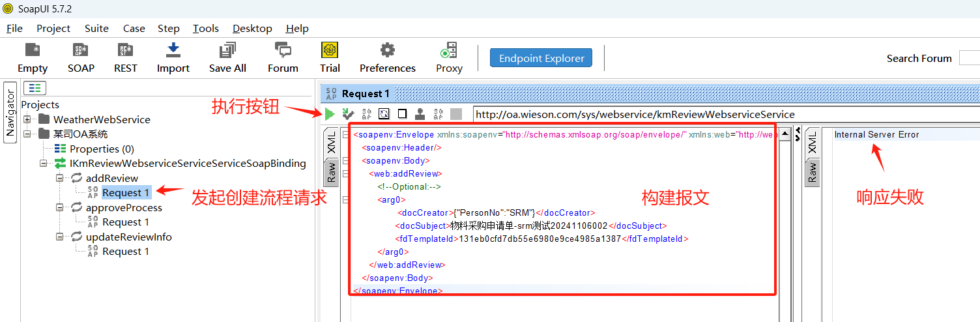Switch request editor to XML tab
The image size is (980, 322).
point(331,142)
